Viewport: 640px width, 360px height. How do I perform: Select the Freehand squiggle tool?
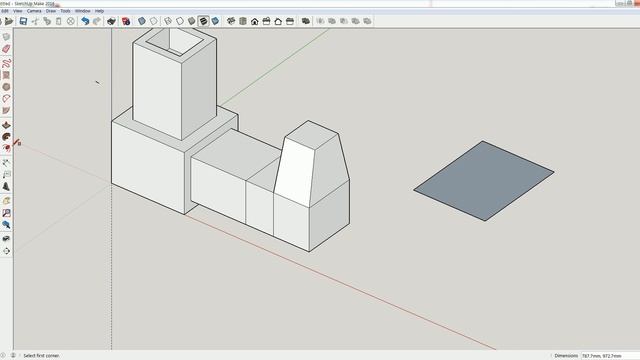[6, 63]
